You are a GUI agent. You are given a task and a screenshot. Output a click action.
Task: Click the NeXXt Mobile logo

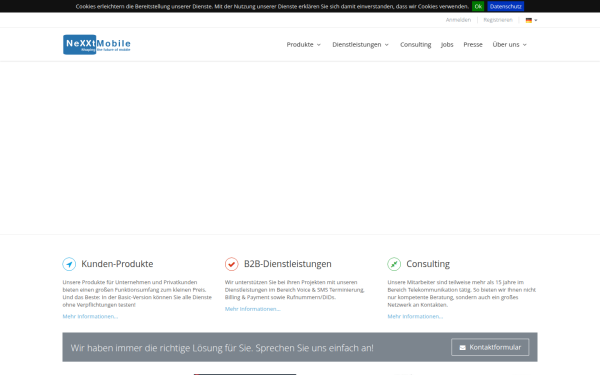97,44
